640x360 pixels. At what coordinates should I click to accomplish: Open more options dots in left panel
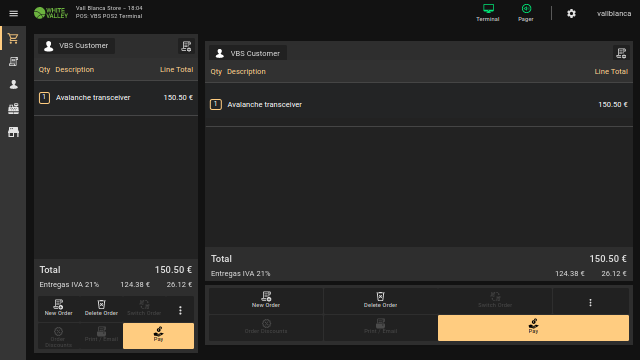(180, 310)
